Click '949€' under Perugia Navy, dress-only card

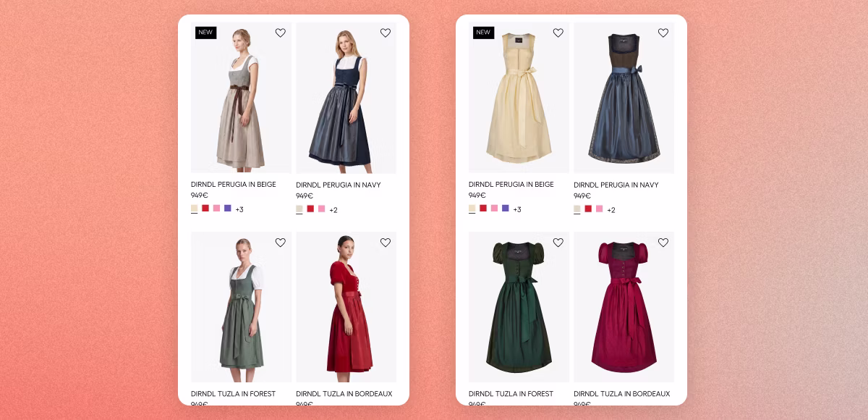pyautogui.click(x=582, y=196)
